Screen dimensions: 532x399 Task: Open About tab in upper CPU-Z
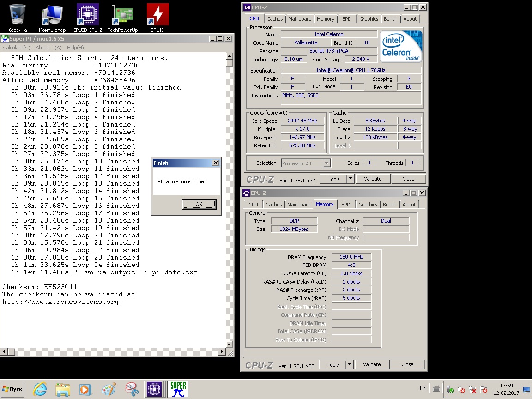(x=410, y=19)
